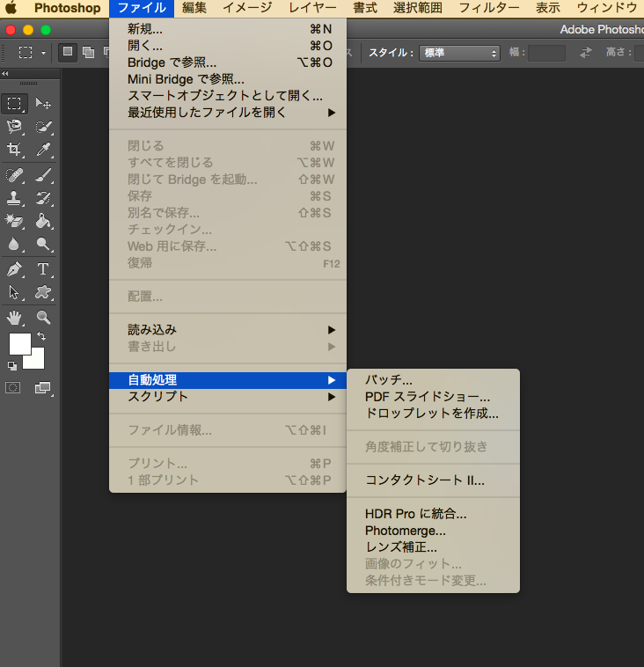This screenshot has width=644, height=667.
Task: Select the Eraser tool
Action: pyautogui.click(x=14, y=221)
